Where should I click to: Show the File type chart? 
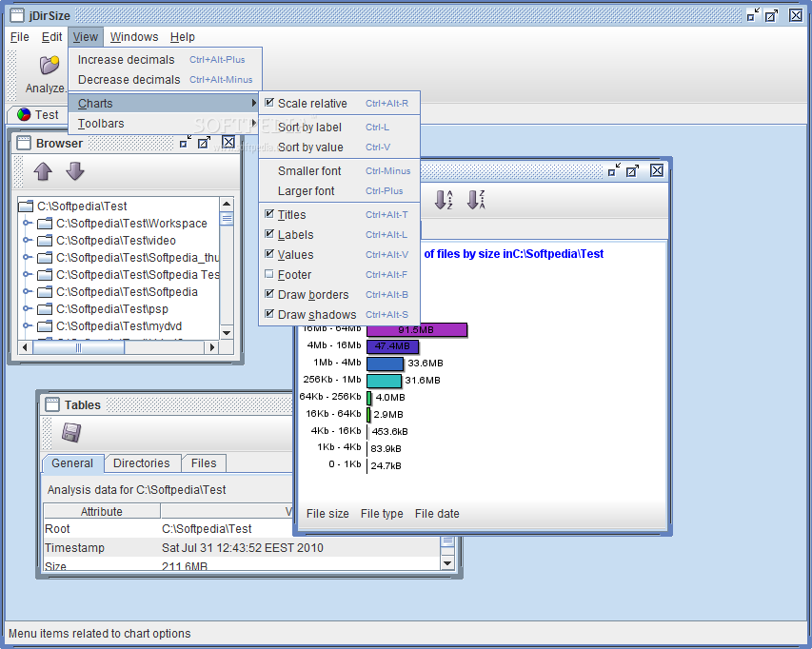pyautogui.click(x=382, y=514)
